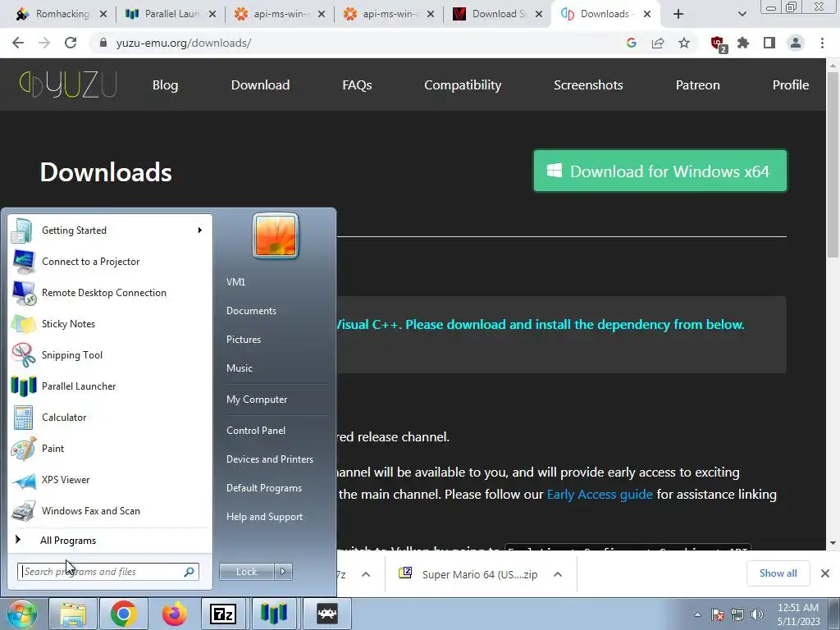
Task: Open Music from Start menu
Action: (240, 368)
